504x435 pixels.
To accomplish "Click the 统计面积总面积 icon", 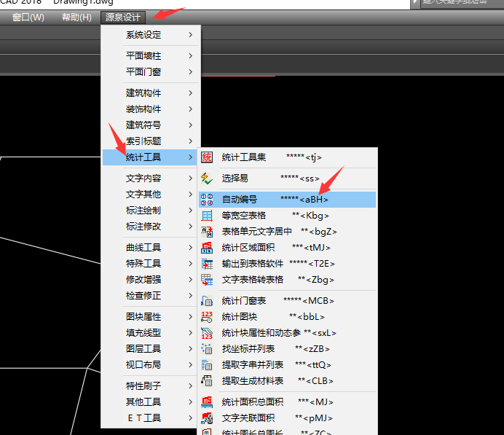I will [x=207, y=402].
